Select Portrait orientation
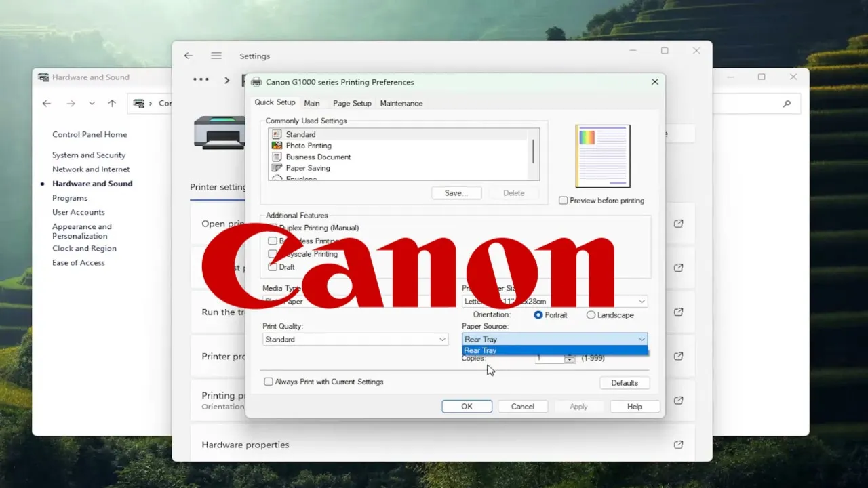 (x=538, y=315)
